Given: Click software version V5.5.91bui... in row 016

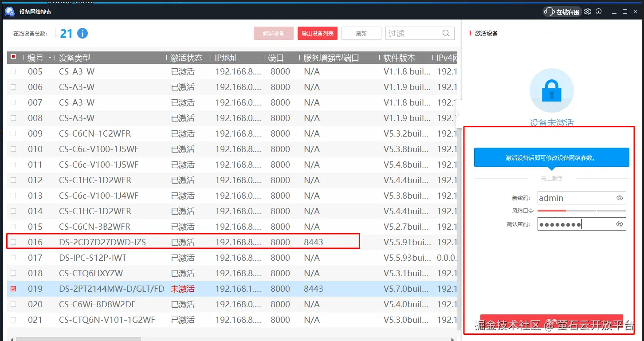Looking at the screenshot, I should pyautogui.click(x=407, y=242).
